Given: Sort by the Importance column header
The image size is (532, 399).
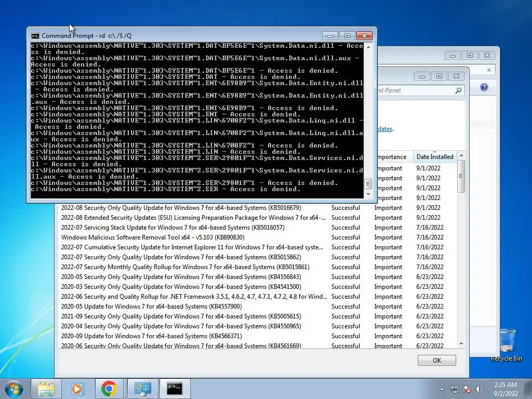Looking at the screenshot, I should [x=394, y=157].
